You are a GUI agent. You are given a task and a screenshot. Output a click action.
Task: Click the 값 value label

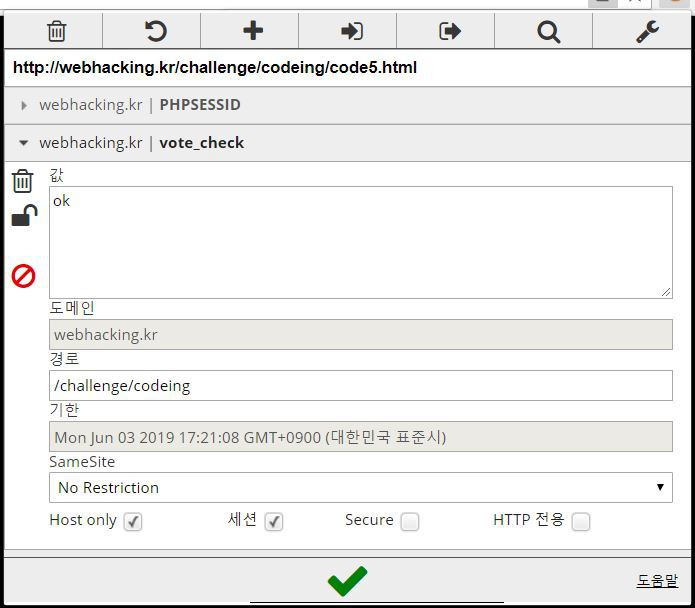point(57,175)
